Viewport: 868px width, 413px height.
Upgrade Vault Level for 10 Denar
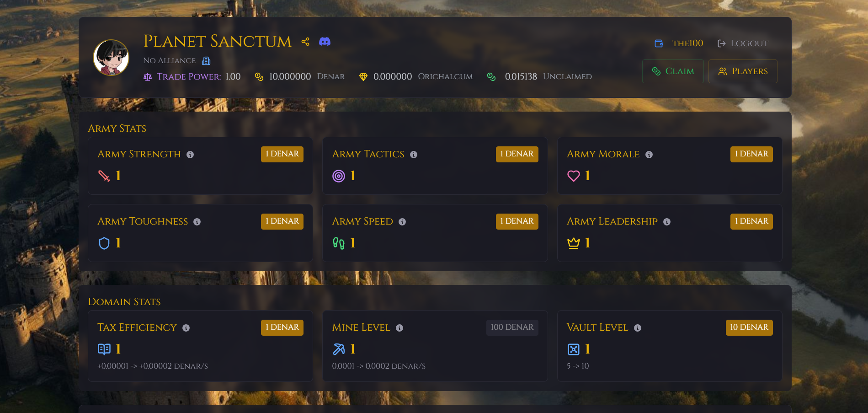point(749,327)
